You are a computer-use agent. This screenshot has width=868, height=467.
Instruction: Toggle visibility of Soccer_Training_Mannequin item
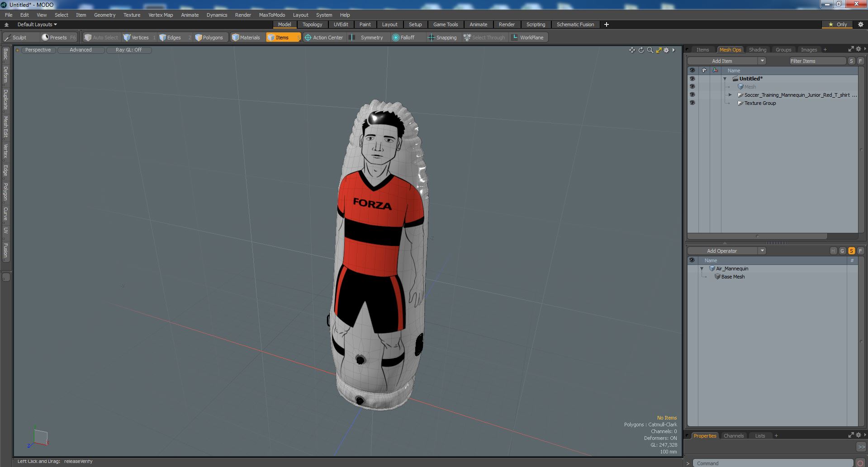pos(692,95)
